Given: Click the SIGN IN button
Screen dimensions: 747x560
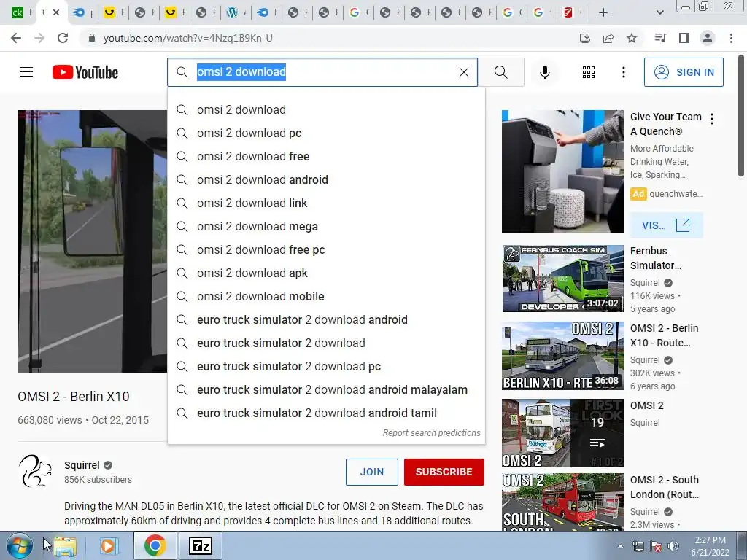Looking at the screenshot, I should point(683,72).
